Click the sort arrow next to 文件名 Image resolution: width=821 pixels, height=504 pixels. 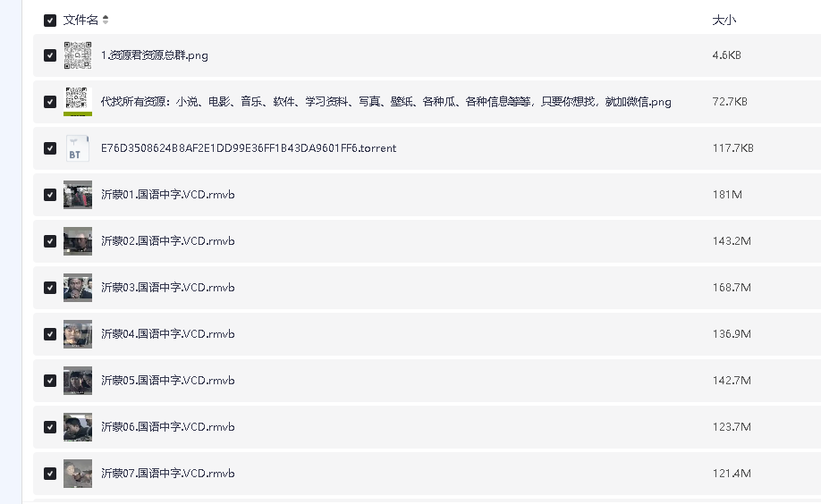(x=106, y=21)
